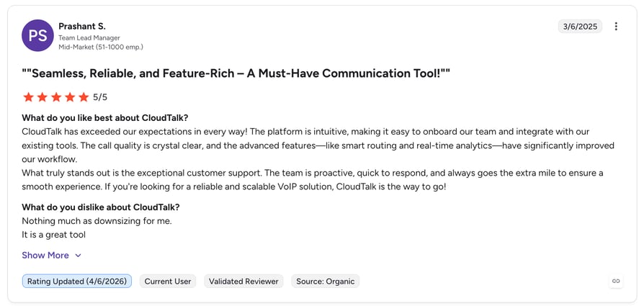Click the 3/6/2025 date badge

(580, 27)
